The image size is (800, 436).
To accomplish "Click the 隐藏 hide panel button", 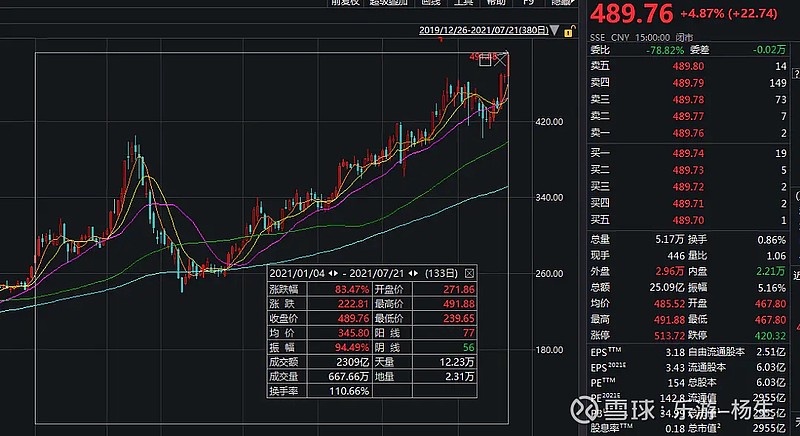I will click(563, 3).
